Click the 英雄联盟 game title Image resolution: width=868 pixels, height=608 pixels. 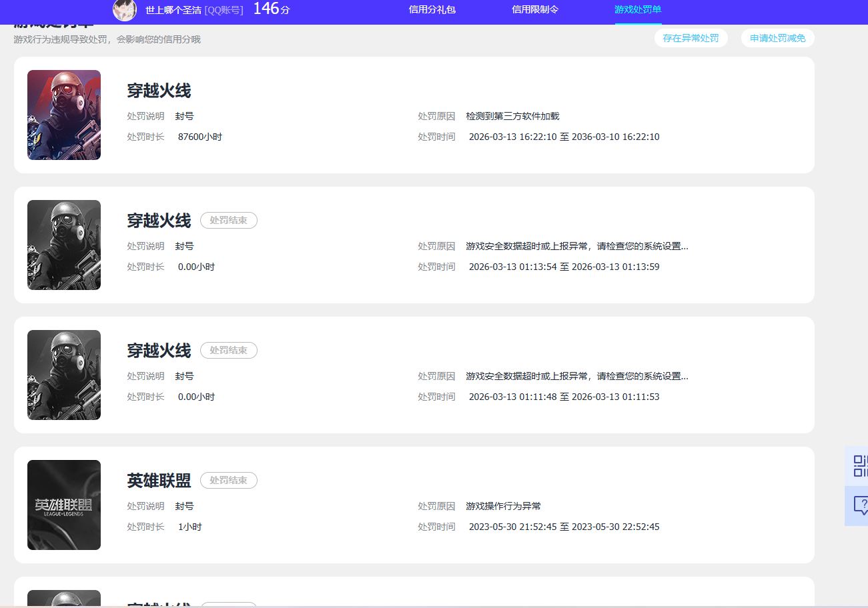click(159, 481)
